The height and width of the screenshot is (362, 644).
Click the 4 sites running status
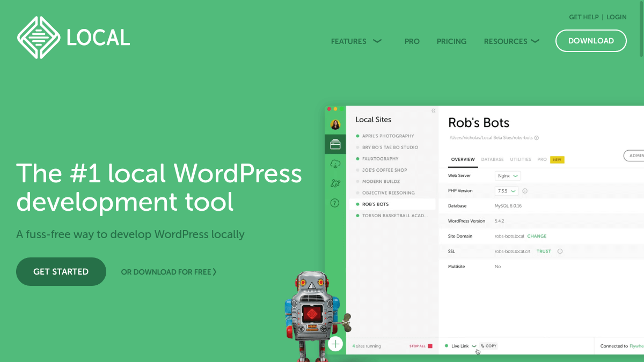(x=367, y=346)
